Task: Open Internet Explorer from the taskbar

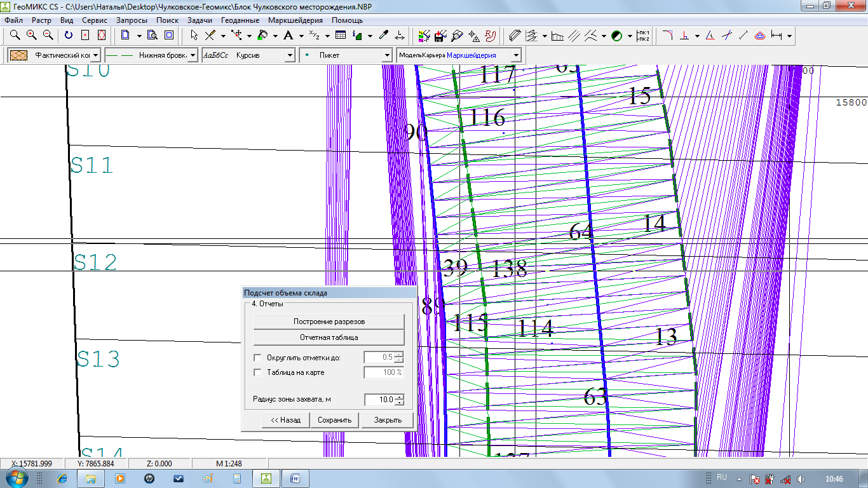Action: click(x=62, y=478)
